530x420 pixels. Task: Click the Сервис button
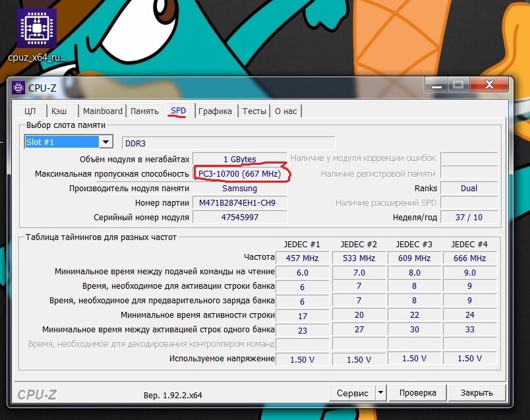(352, 393)
